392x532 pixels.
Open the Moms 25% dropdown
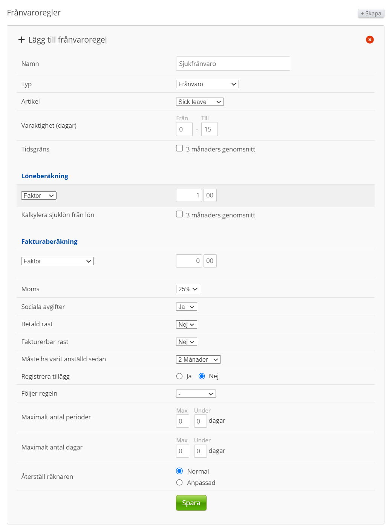click(188, 289)
